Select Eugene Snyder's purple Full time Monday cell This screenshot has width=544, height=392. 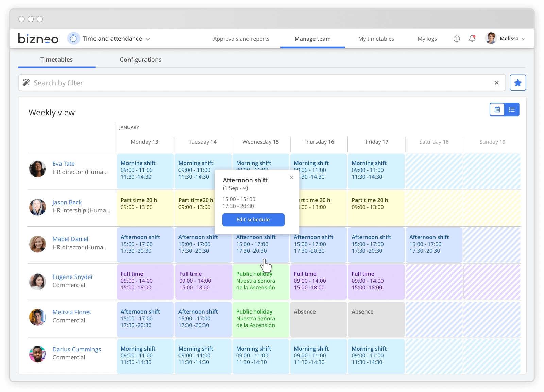145,282
